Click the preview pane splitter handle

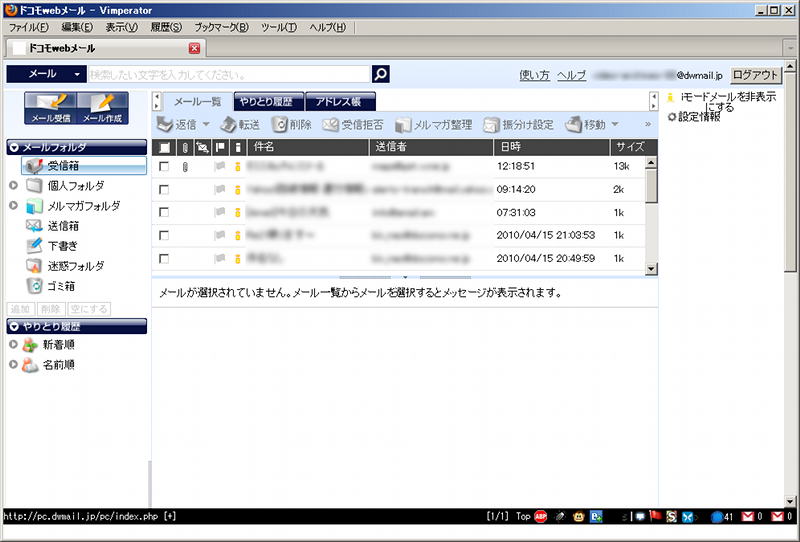405,278
